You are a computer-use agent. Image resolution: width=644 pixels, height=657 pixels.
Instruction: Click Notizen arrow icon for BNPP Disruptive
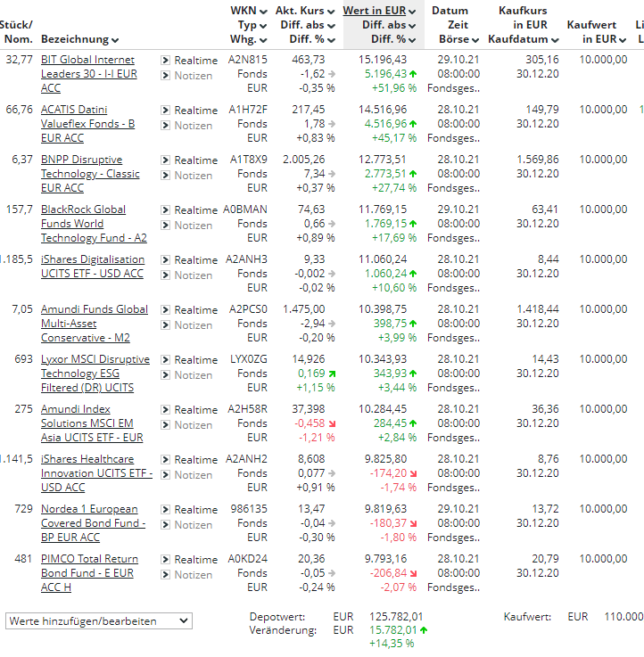[166, 175]
